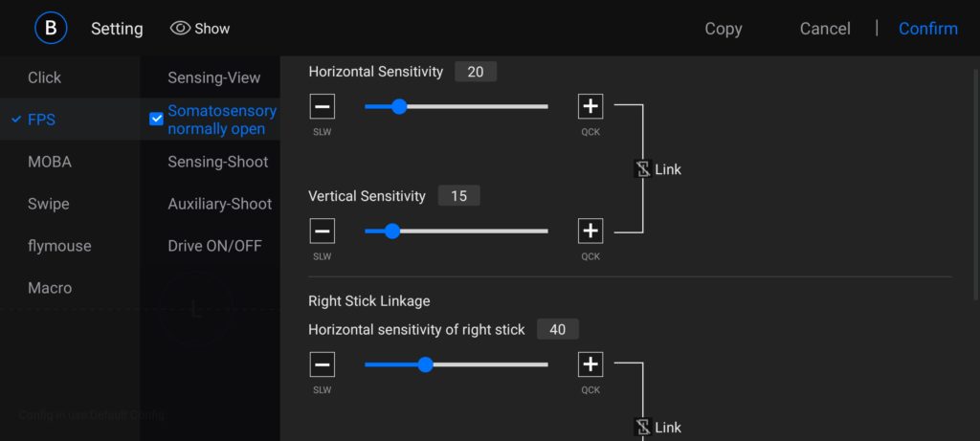Open the Macro category
Image resolution: width=980 pixels, height=441 pixels.
50,288
